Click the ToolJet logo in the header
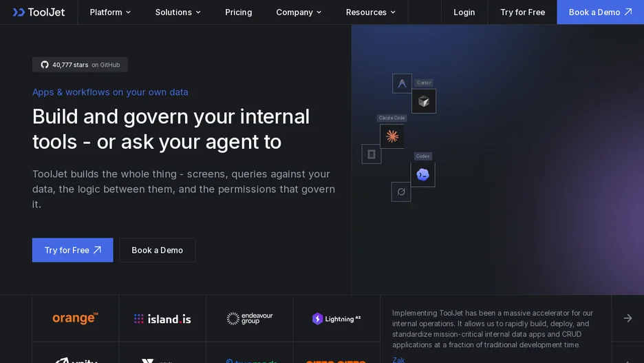Viewport: 644px width, 363px height. pos(39,12)
